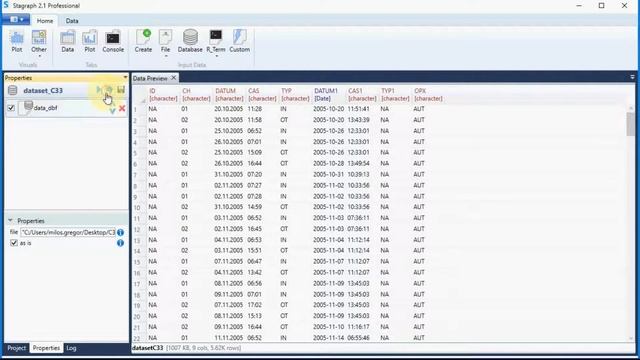The image size is (640, 360).
Task: Click the info icon next to as is
Action: coord(120,243)
